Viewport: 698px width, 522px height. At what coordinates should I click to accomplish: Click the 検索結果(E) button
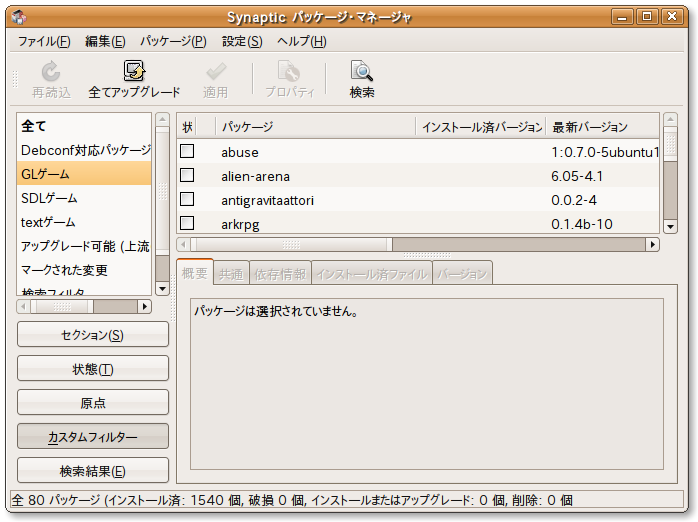(x=93, y=471)
